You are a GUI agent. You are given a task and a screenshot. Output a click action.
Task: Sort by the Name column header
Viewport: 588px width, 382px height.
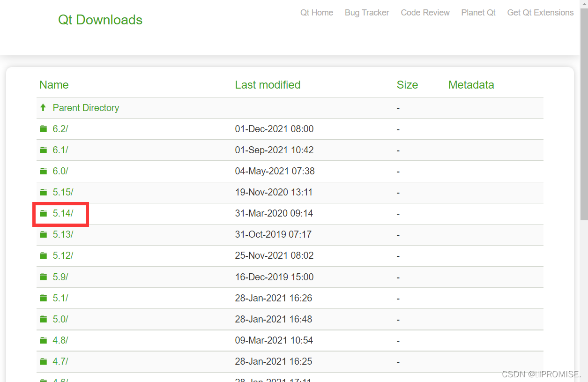point(54,85)
